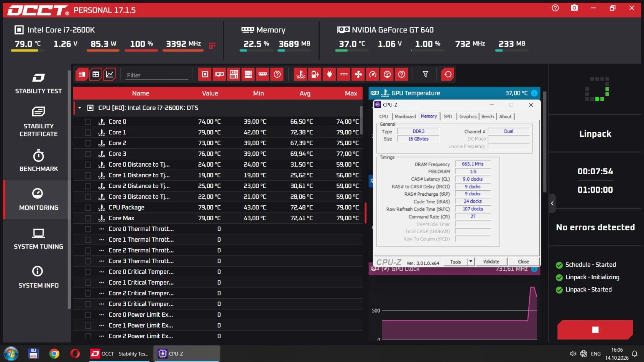Toggle the temperature type filter icon

pyautogui.click(x=301, y=74)
